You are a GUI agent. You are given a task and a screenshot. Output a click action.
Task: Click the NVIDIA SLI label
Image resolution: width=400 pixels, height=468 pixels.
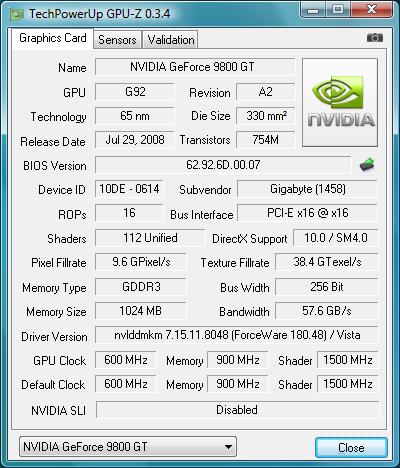coord(59,410)
